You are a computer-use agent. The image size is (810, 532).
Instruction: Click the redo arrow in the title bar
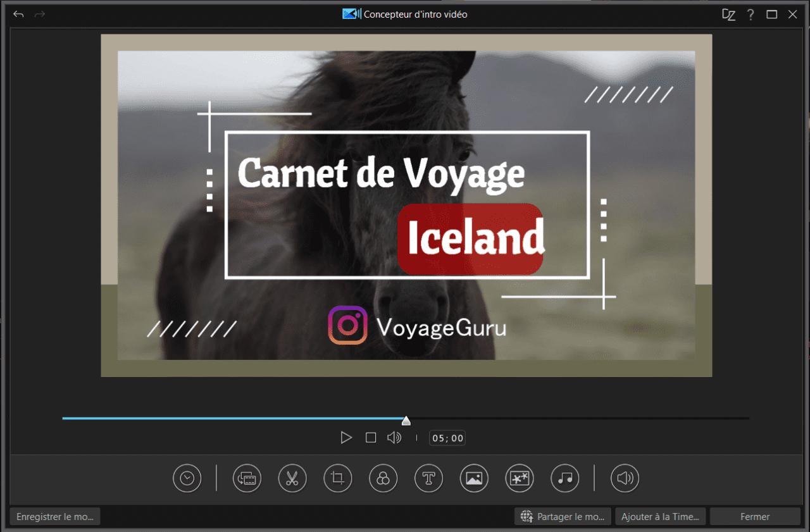pyautogui.click(x=40, y=14)
